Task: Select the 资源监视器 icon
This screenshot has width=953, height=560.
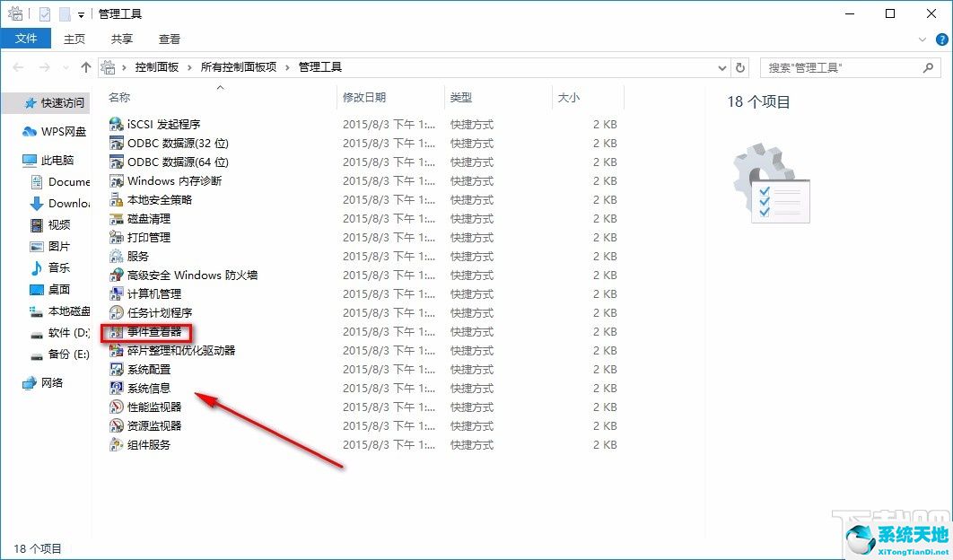Action: pos(116,425)
